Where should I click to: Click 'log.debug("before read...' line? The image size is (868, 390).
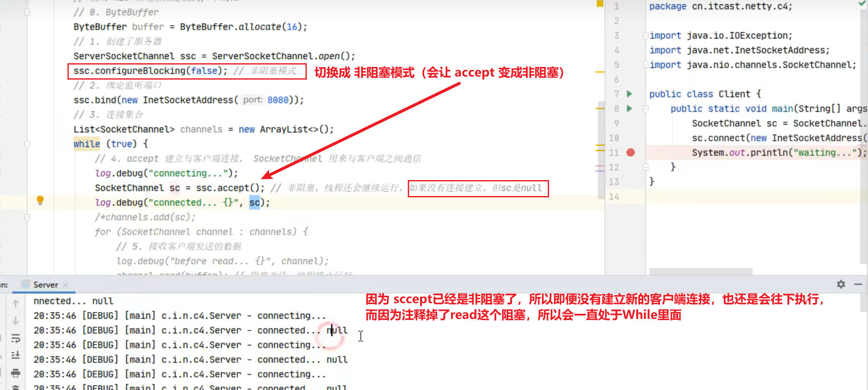223,261
